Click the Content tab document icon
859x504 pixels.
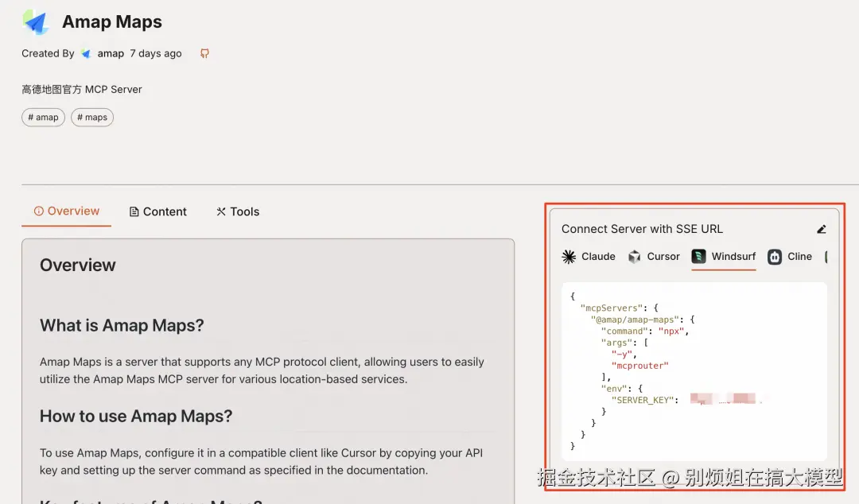click(x=134, y=211)
